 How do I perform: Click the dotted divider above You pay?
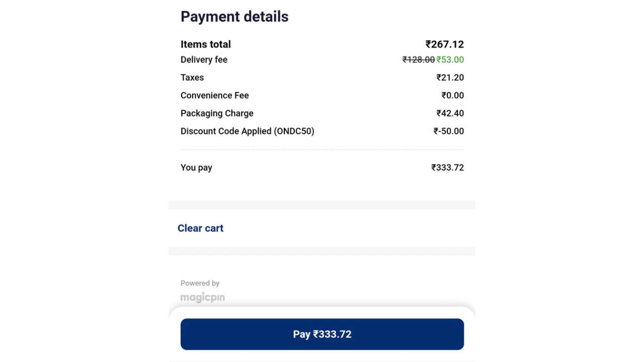tap(322, 149)
